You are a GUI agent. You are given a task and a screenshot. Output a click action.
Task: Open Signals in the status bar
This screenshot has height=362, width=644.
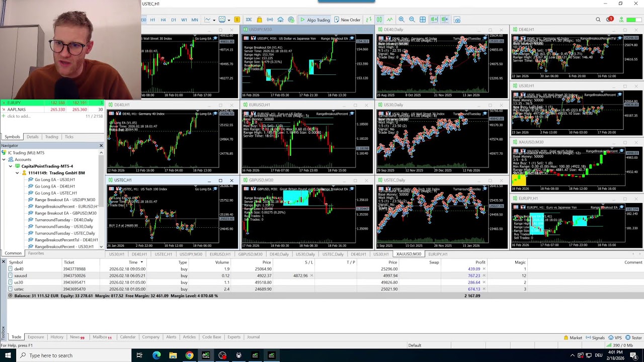click(x=595, y=338)
